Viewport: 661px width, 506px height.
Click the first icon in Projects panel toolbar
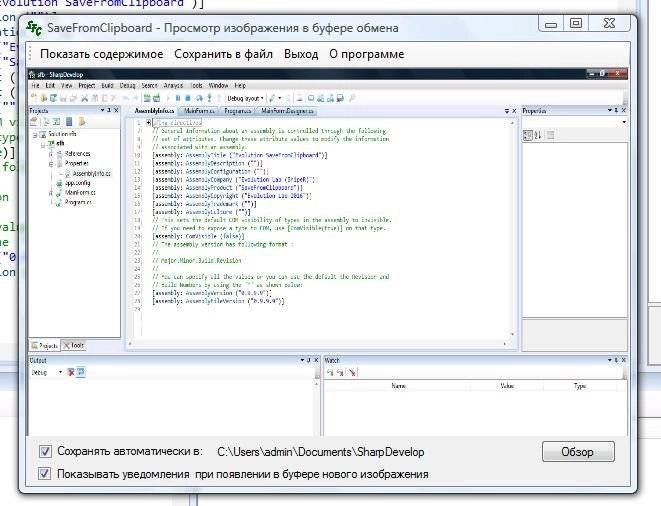tap(34, 122)
